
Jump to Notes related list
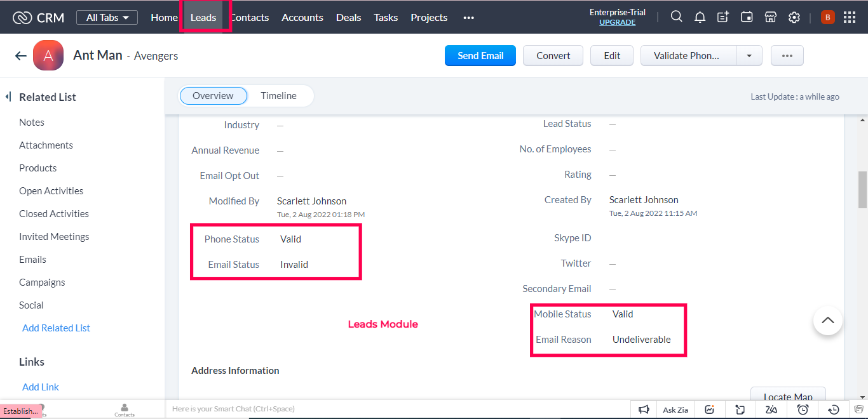32,123
